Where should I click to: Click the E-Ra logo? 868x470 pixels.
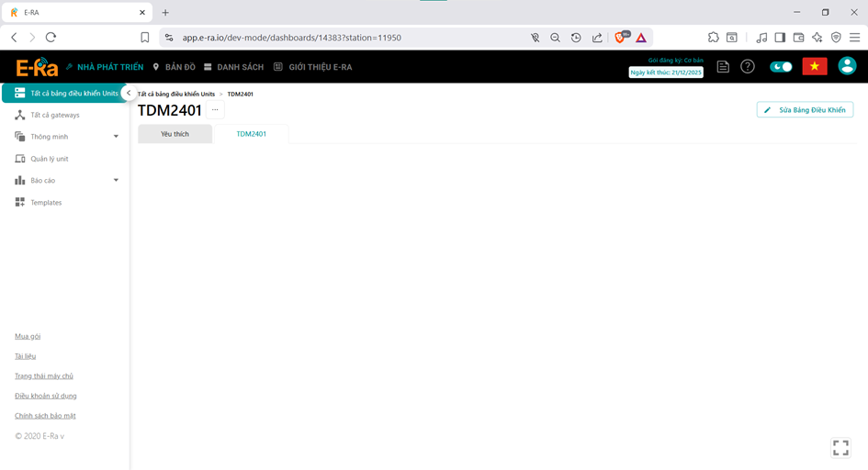(39, 67)
